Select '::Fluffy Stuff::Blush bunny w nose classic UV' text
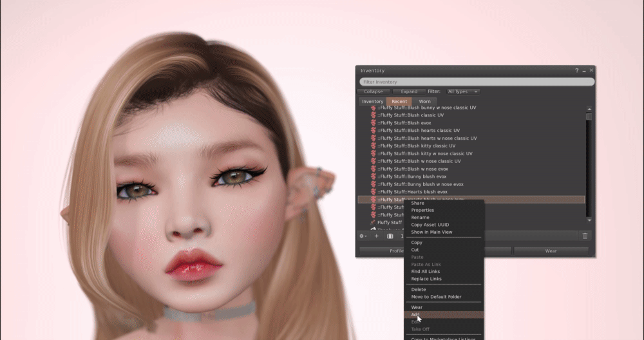644x340 pixels. pyautogui.click(x=426, y=108)
